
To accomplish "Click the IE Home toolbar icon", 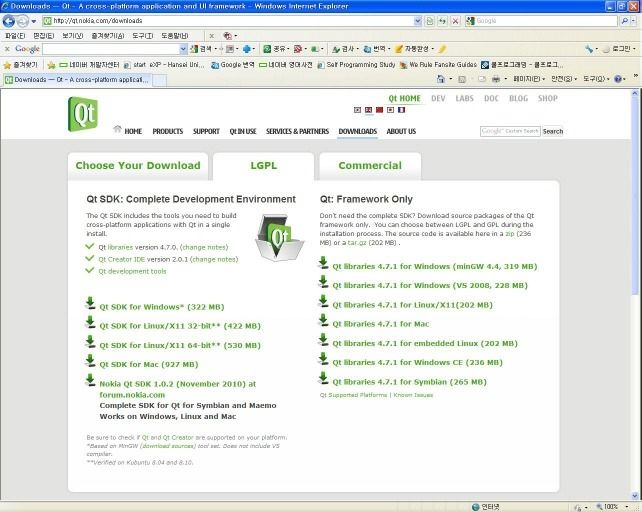I will pos(441,79).
